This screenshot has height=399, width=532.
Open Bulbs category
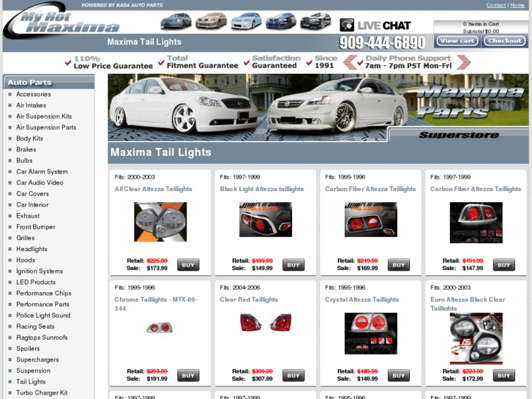(x=24, y=160)
